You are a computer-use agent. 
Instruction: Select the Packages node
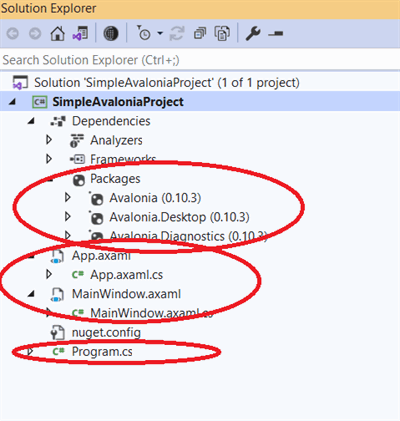pos(115,179)
